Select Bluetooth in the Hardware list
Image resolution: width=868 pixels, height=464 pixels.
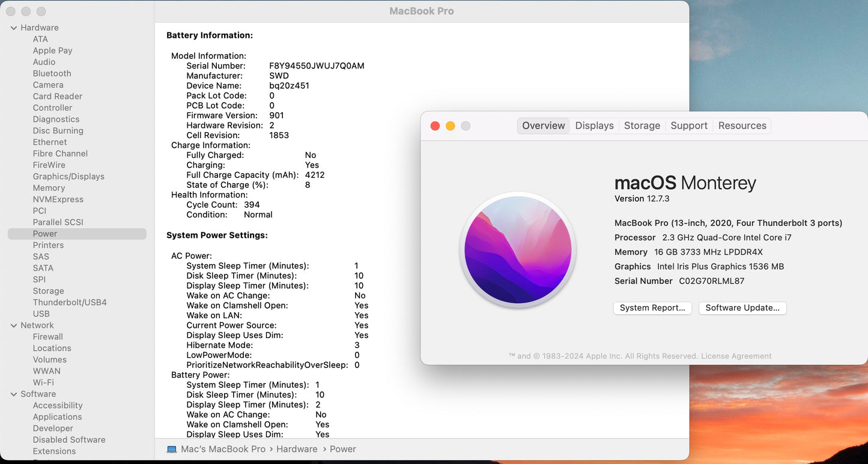click(x=52, y=73)
